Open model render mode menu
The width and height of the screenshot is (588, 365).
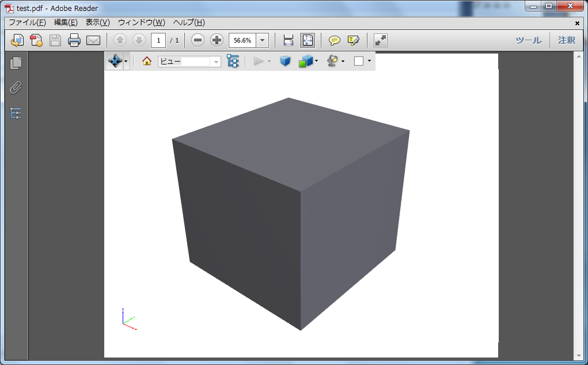click(x=306, y=60)
